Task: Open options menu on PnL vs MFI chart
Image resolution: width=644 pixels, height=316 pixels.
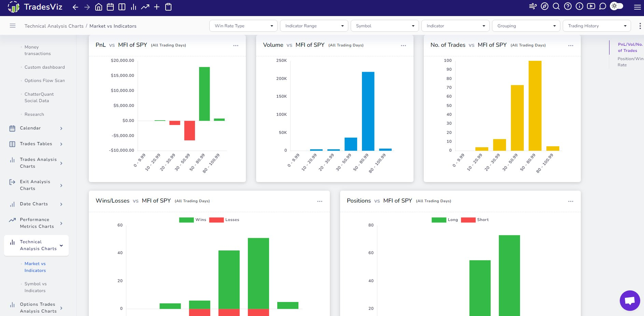Action: pos(236,45)
